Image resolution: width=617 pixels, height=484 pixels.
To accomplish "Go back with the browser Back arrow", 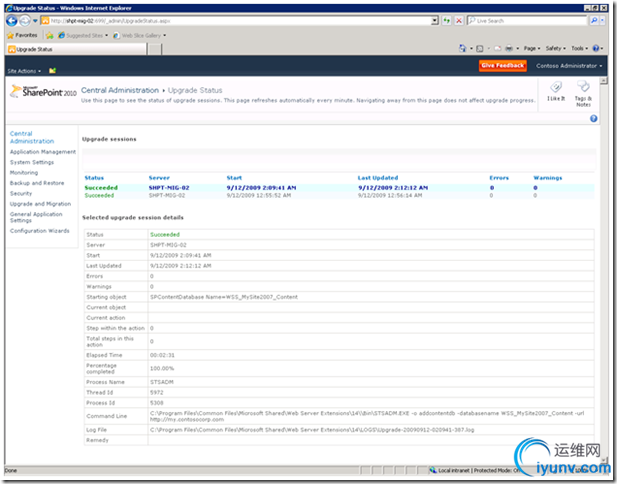I will pos(12,20).
